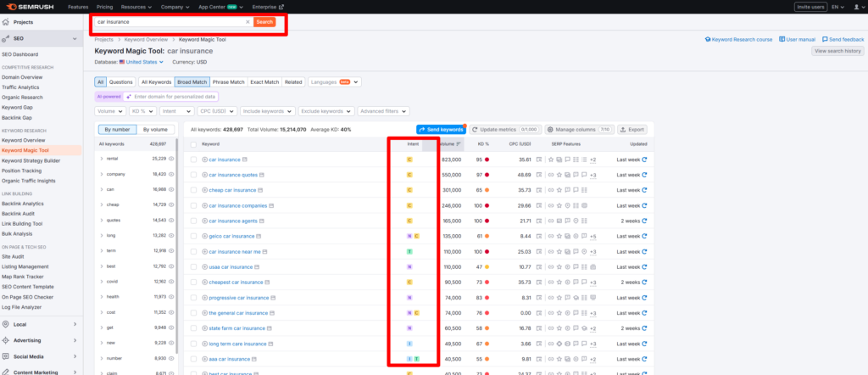Open the +5 SERP features in geico row
The height and width of the screenshot is (375, 868).
(593, 237)
